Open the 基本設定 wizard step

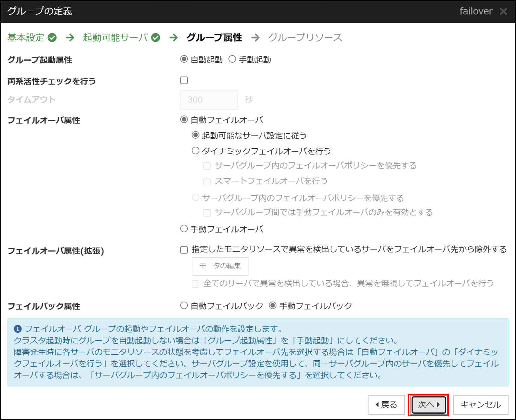(26, 38)
